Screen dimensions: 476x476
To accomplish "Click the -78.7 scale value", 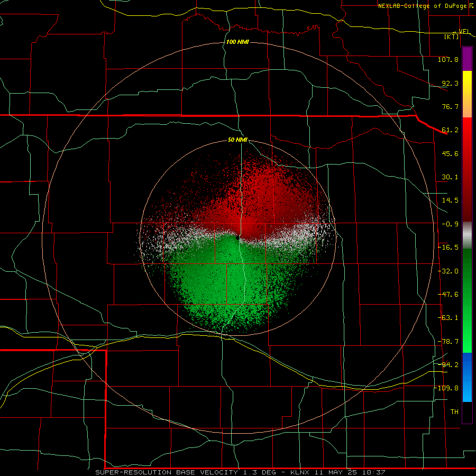I will [x=448, y=342].
